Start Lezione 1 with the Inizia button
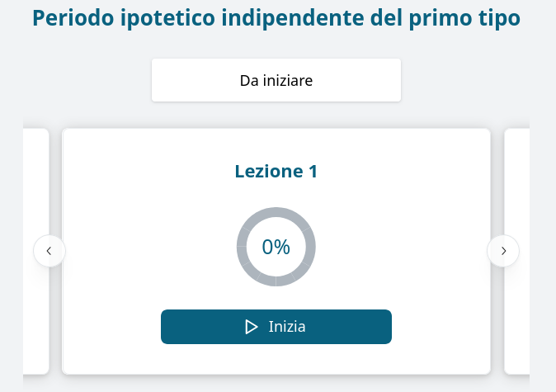Image resolution: width=556 pixels, height=392 pixels. click(276, 327)
